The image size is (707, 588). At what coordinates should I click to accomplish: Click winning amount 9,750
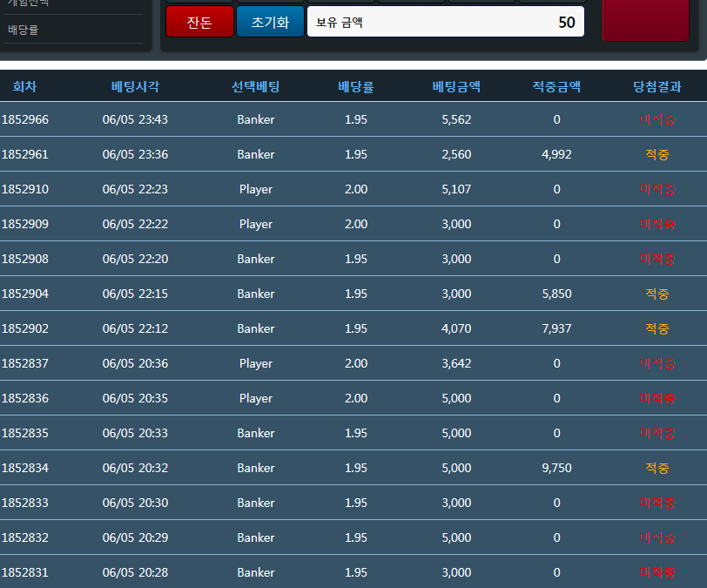(556, 468)
